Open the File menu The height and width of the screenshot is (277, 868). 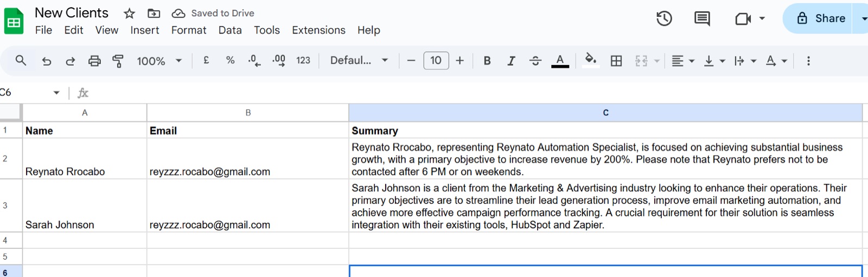(43, 30)
